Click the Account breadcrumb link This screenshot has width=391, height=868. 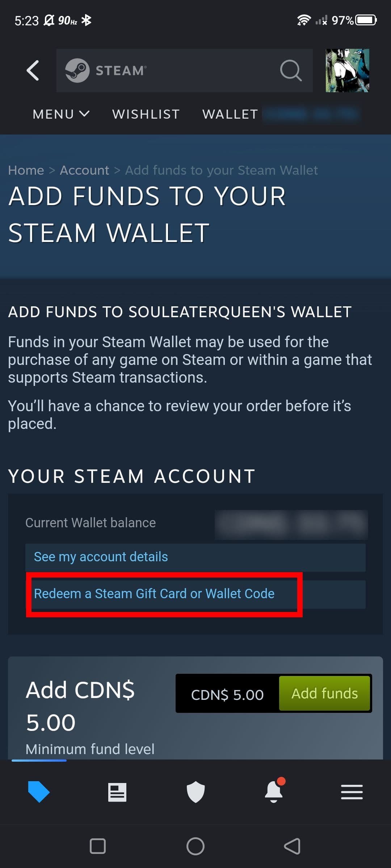(84, 170)
